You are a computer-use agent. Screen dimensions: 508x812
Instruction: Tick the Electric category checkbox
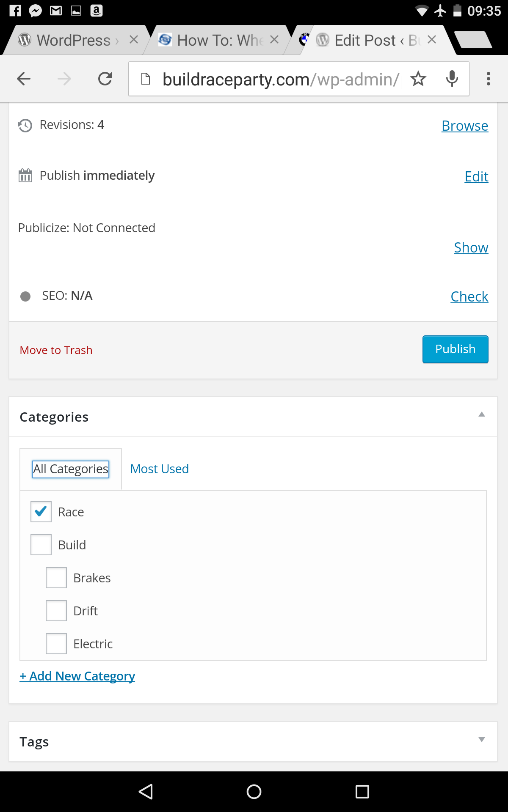(x=56, y=644)
